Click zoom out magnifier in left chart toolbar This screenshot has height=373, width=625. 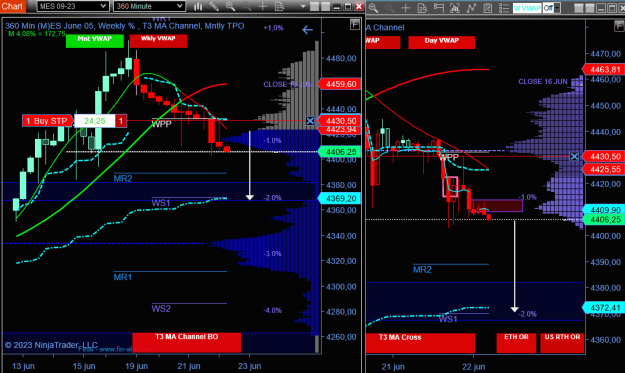(246, 6)
